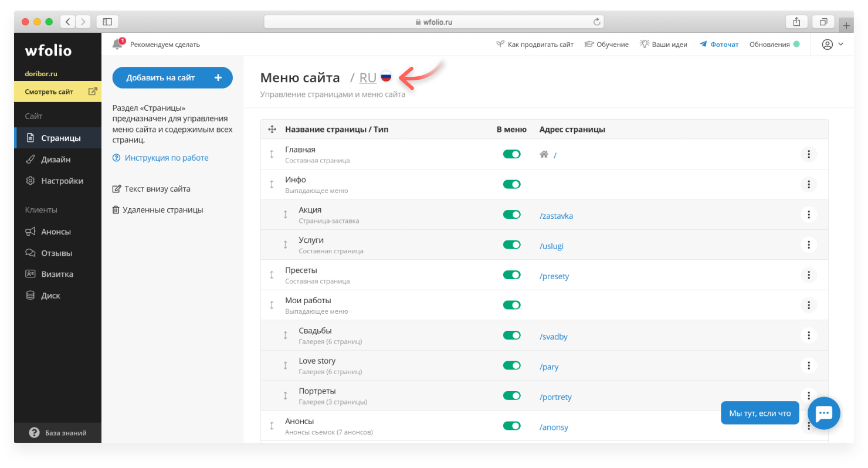The height and width of the screenshot is (468, 868).
Task: Click the Safari share icon
Action: point(796,22)
